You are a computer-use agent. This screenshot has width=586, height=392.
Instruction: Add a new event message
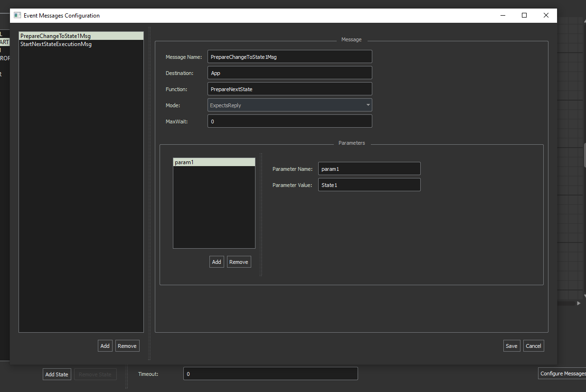pos(105,345)
